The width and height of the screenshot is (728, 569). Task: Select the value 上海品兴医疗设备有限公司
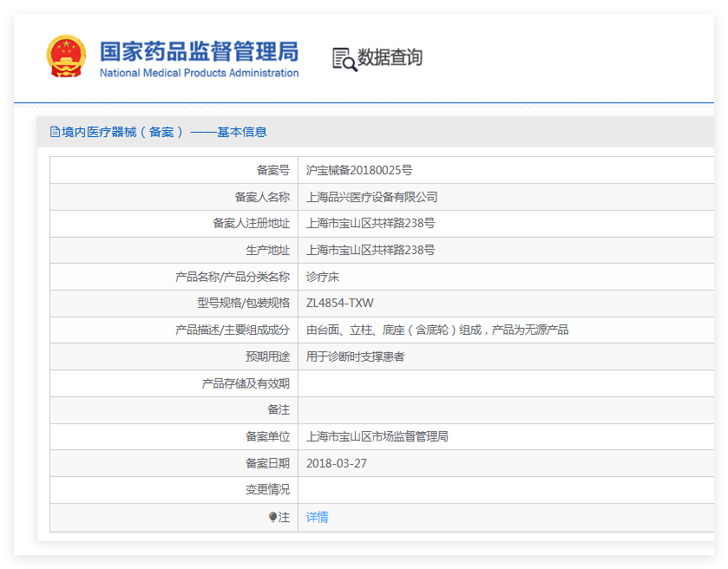point(371,197)
